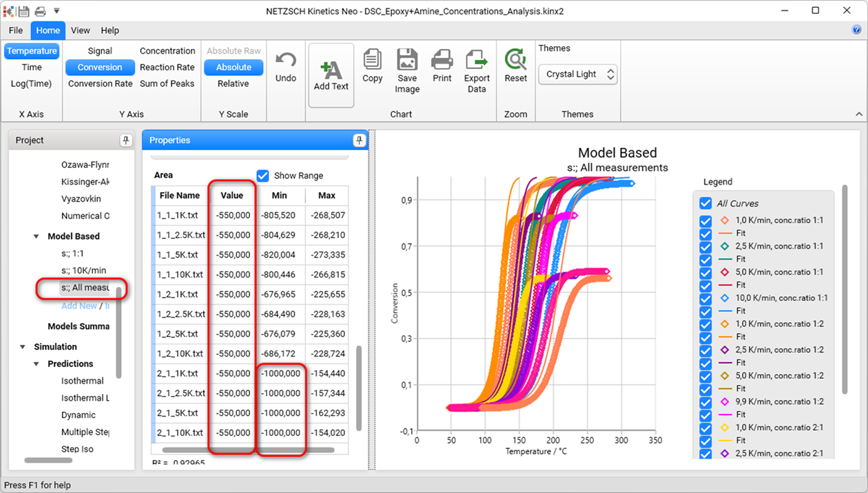The height and width of the screenshot is (493, 868).
Task: Click the Add New link in project tree
Action: click(x=79, y=306)
